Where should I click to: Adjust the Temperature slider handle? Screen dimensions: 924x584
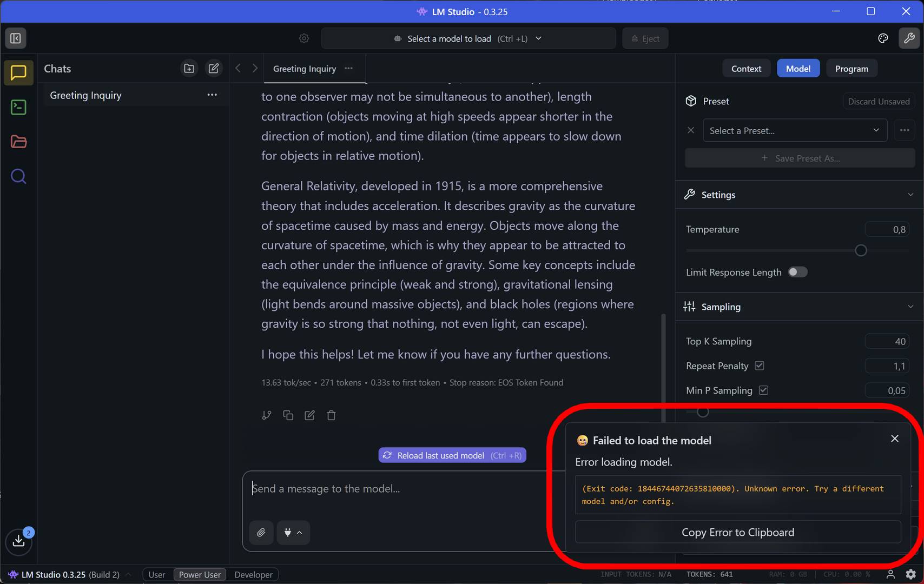point(861,250)
